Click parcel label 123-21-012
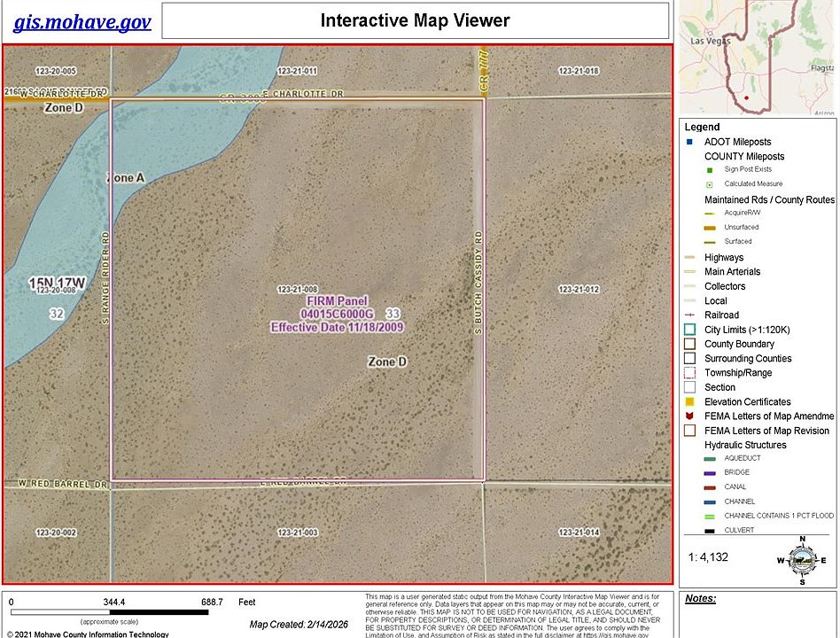This screenshot has width=840, height=638. click(x=579, y=289)
